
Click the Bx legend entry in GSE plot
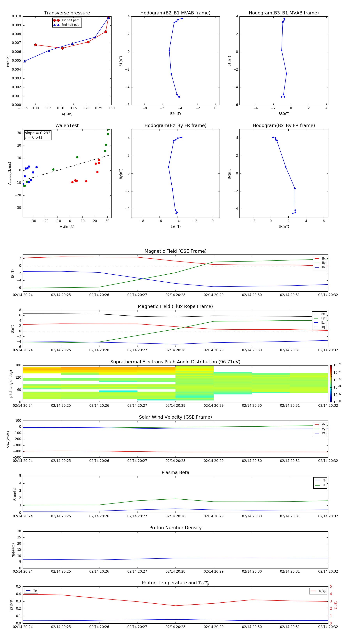click(320, 259)
